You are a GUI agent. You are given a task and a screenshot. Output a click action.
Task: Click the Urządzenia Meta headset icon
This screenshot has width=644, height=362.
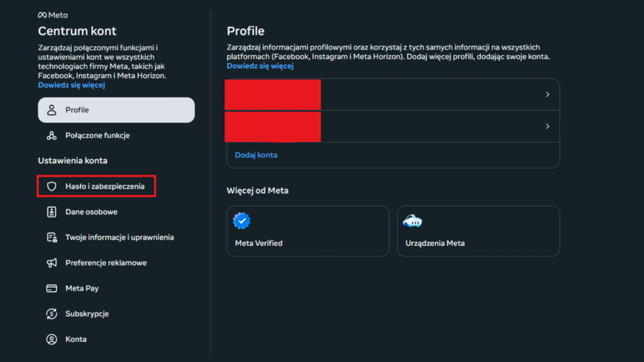click(413, 221)
